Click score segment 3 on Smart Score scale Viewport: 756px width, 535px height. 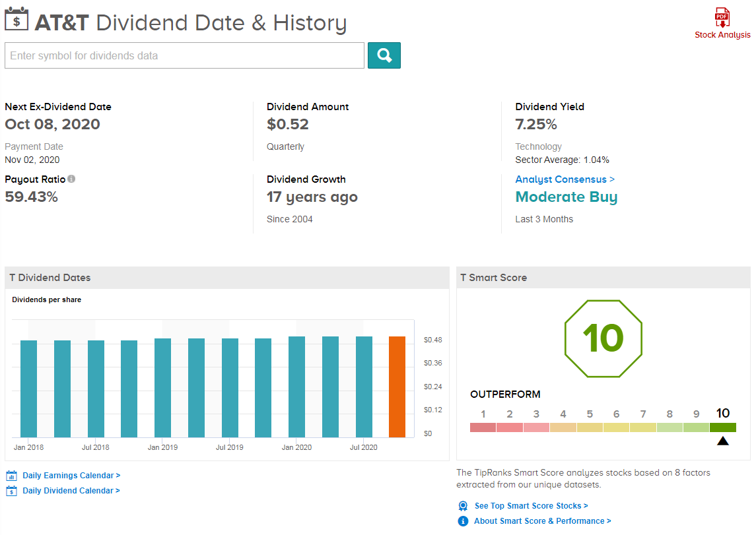coord(536,427)
